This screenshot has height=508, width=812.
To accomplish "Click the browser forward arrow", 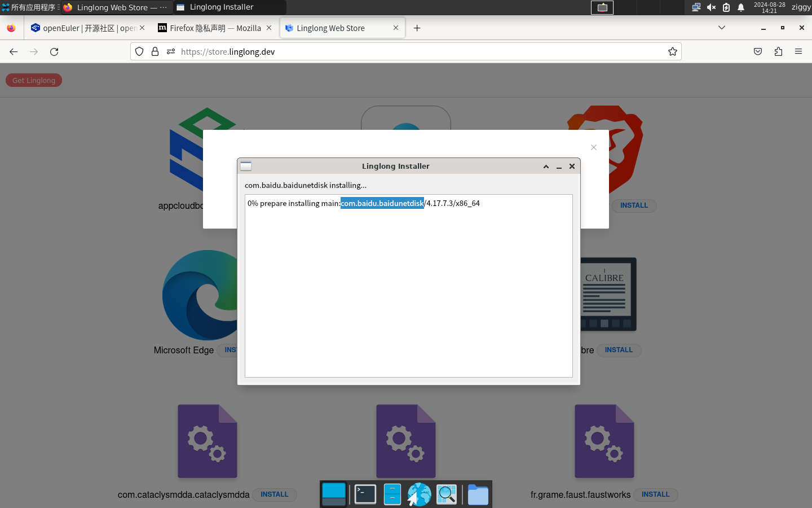I will (x=34, y=51).
